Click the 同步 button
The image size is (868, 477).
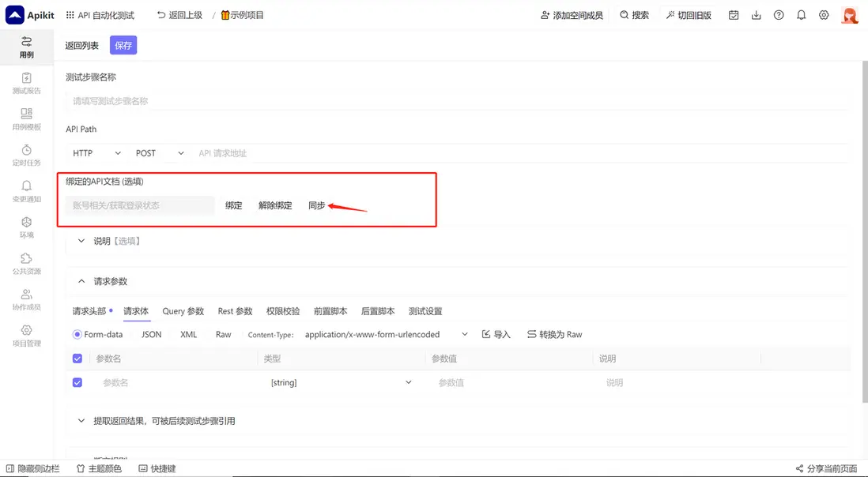(x=317, y=205)
